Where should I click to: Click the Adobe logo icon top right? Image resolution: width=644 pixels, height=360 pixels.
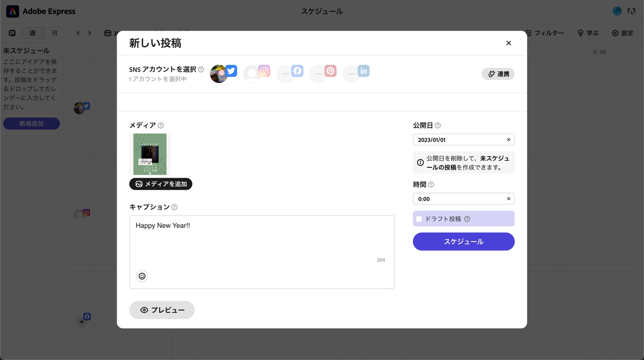[x=631, y=12]
